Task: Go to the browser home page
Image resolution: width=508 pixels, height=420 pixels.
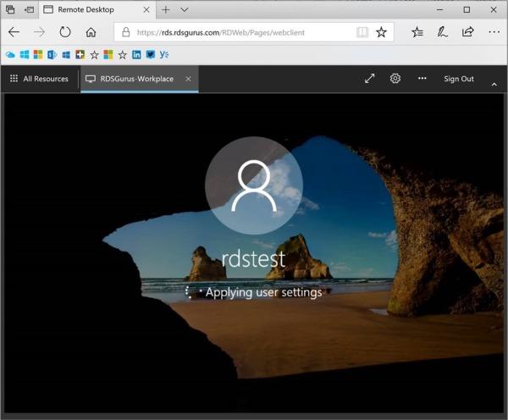Action: point(91,32)
